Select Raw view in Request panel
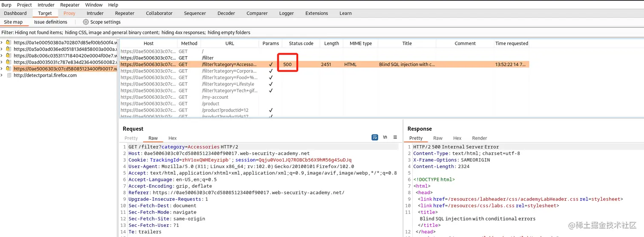Image resolution: width=644 pixels, height=237 pixels. click(153, 138)
